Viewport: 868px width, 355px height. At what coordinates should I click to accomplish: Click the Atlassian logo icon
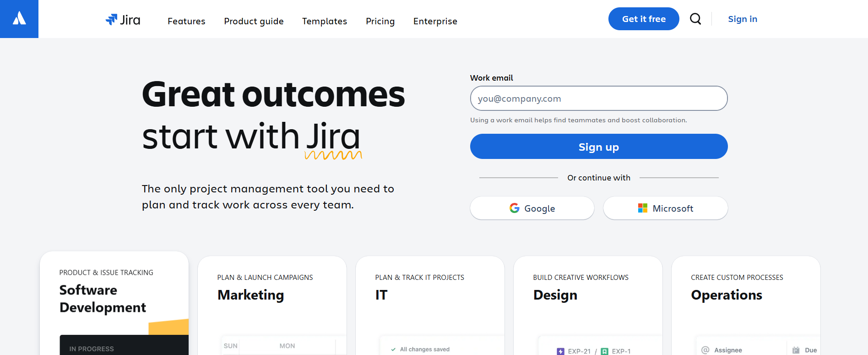tap(19, 19)
